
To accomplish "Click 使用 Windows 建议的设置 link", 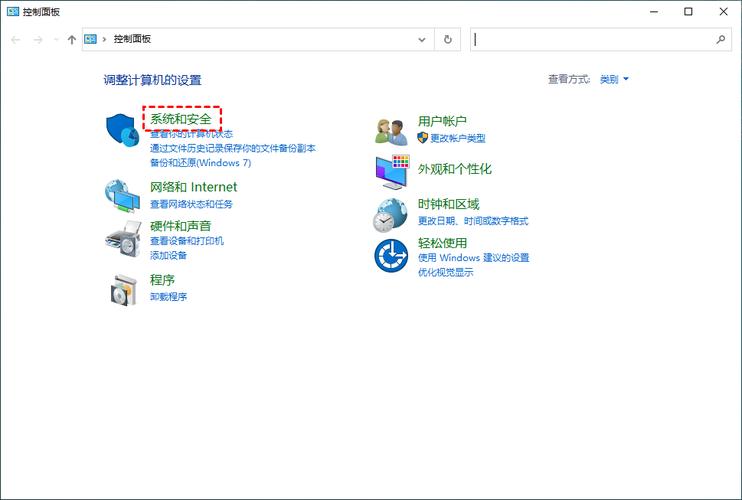I will click(x=473, y=258).
